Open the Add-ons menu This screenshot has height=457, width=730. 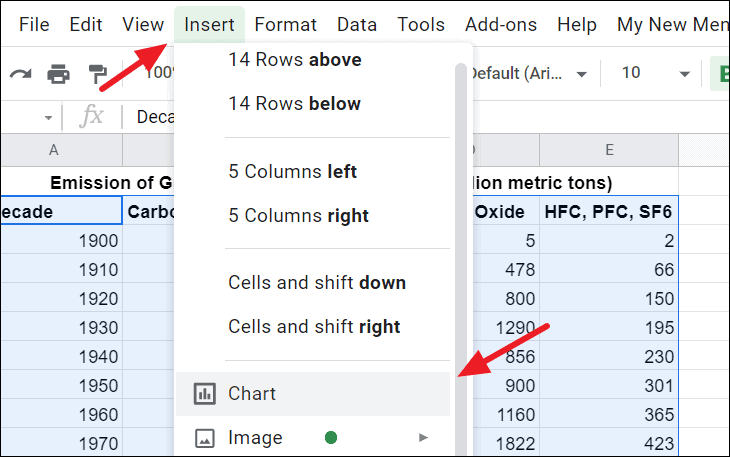(x=501, y=24)
